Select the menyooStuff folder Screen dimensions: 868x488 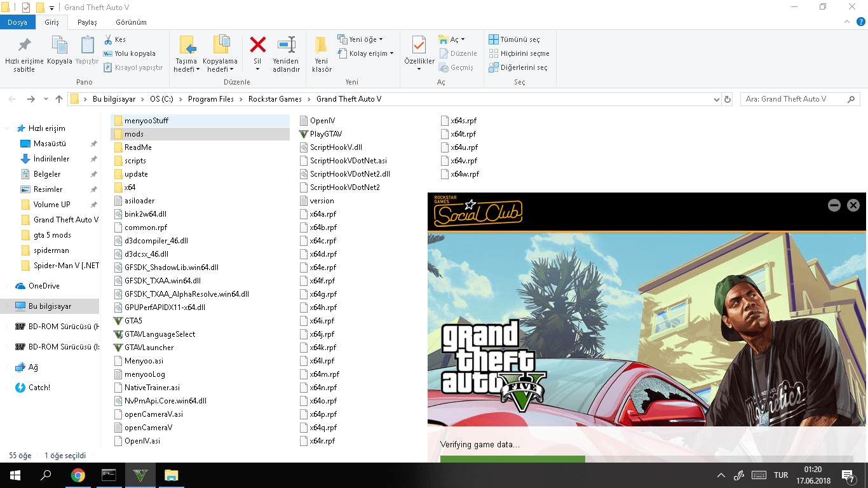click(x=200, y=121)
